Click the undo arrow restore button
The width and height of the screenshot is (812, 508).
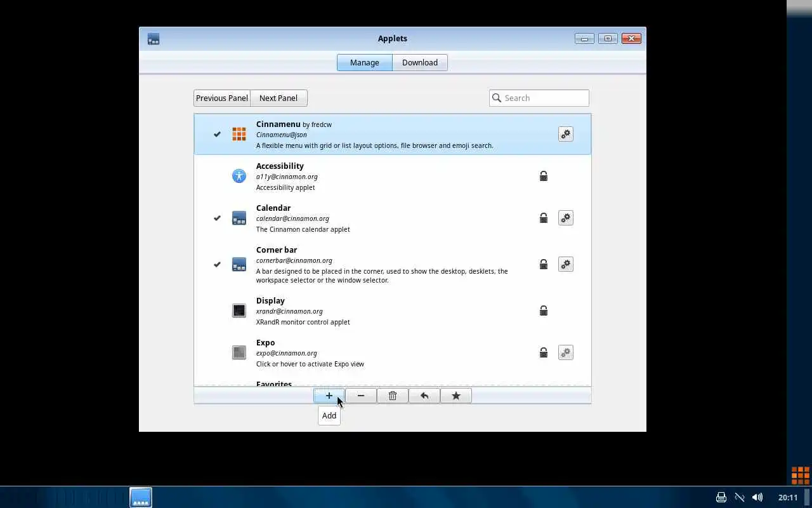pos(424,396)
